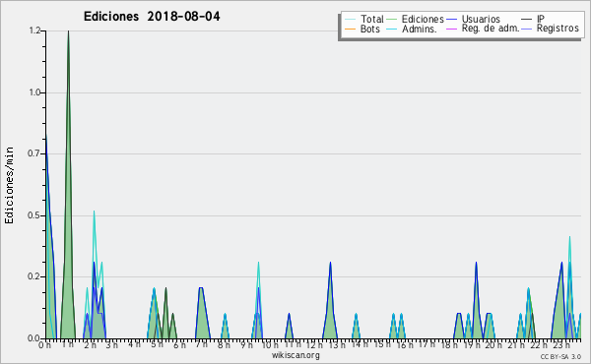
Task: Click the Registros legend line
Action: pos(527,29)
